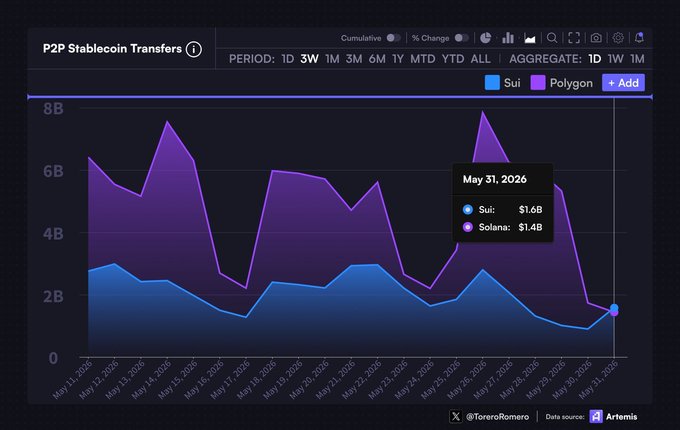The height and width of the screenshot is (430, 680).
Task: Click the May 18, 2026 x-axis label
Action: point(256,379)
